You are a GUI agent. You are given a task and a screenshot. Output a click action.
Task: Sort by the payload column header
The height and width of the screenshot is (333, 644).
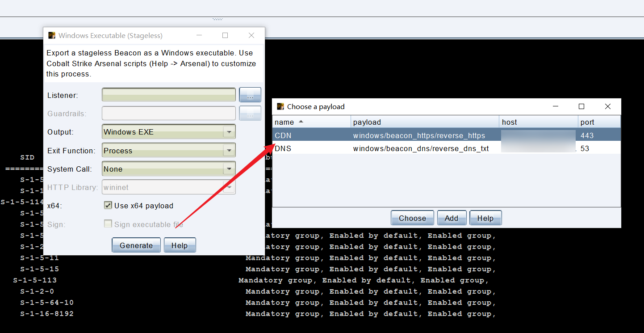424,122
